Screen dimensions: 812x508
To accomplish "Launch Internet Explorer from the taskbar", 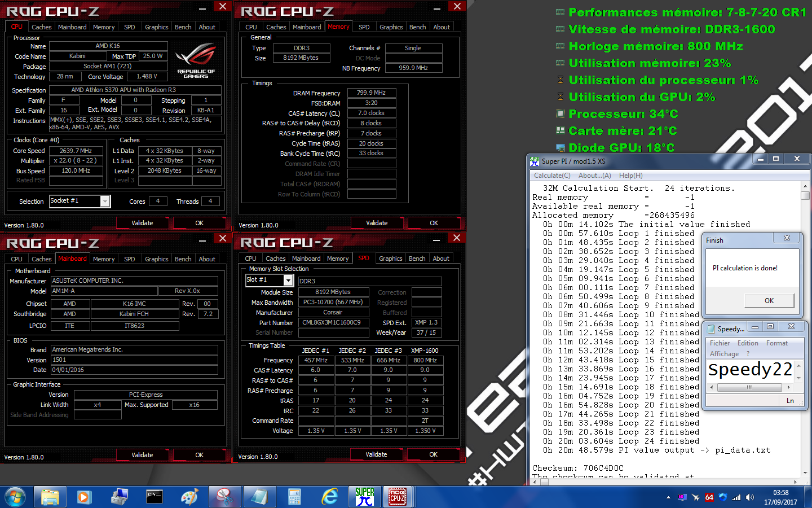I will tap(329, 497).
